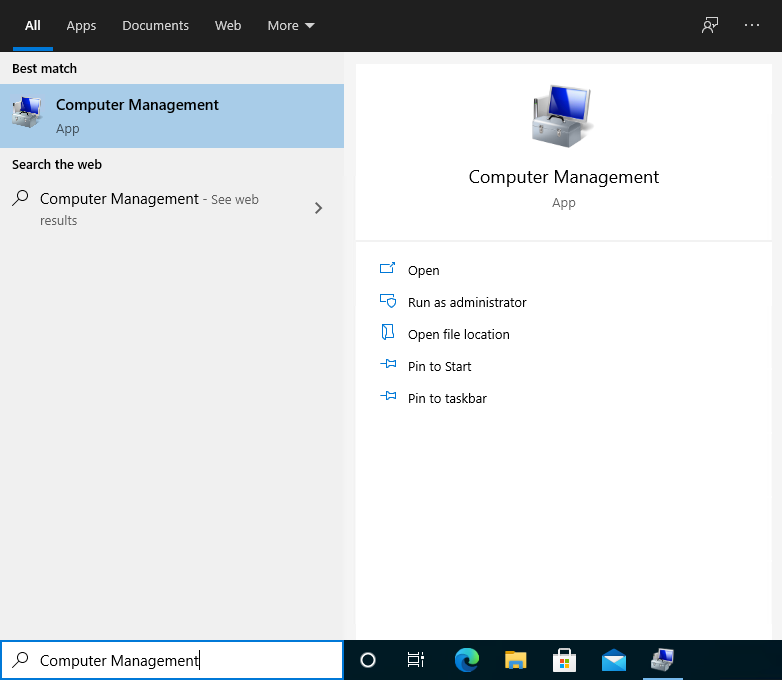Viewport: 782px width, 680px height.
Task: Click the large Computer Management icon in preview pane
Action: [x=563, y=116]
